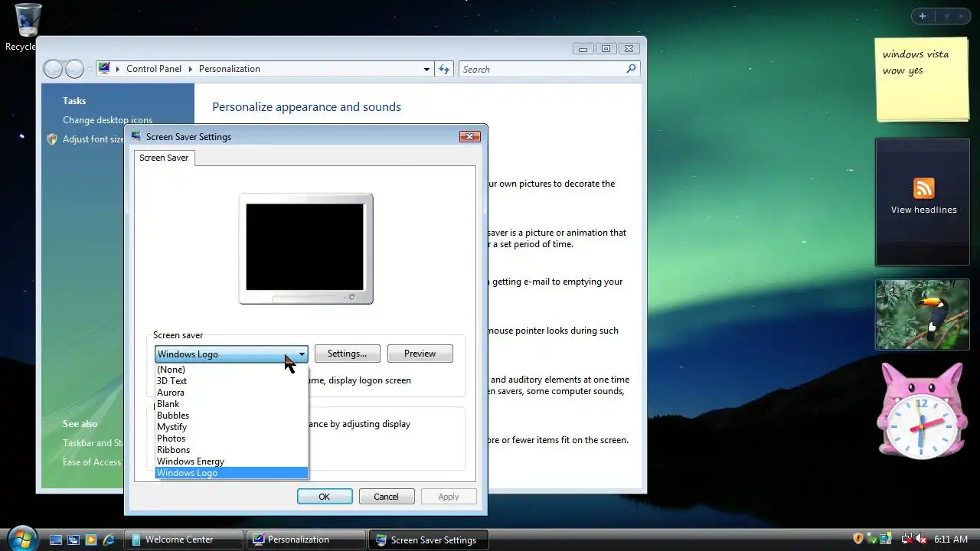Choose (None) from screen saver list
This screenshot has height=551, width=980.
pos(231,369)
